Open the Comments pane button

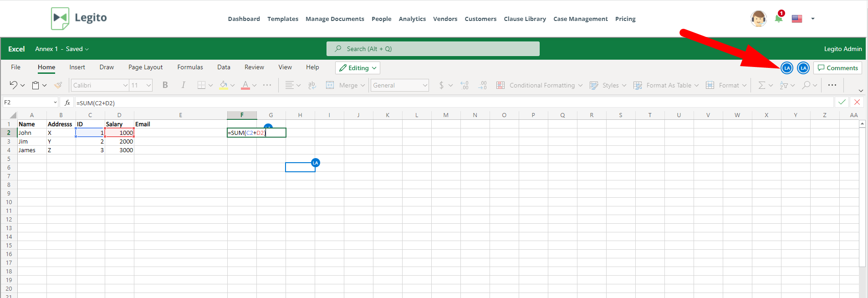coord(837,68)
